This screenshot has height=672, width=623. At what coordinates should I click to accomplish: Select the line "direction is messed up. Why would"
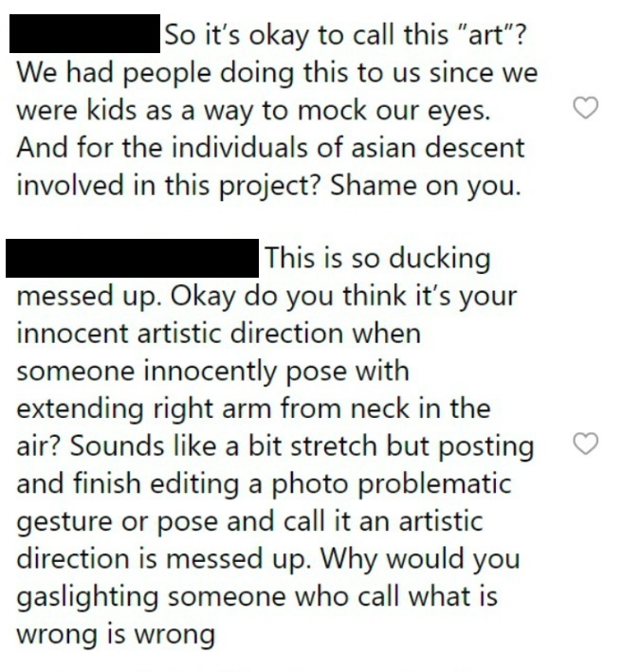pyautogui.click(x=268, y=558)
